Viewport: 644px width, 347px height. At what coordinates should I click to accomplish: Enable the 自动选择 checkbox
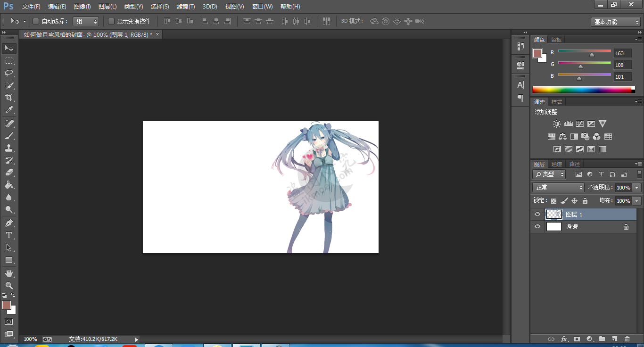click(x=36, y=21)
